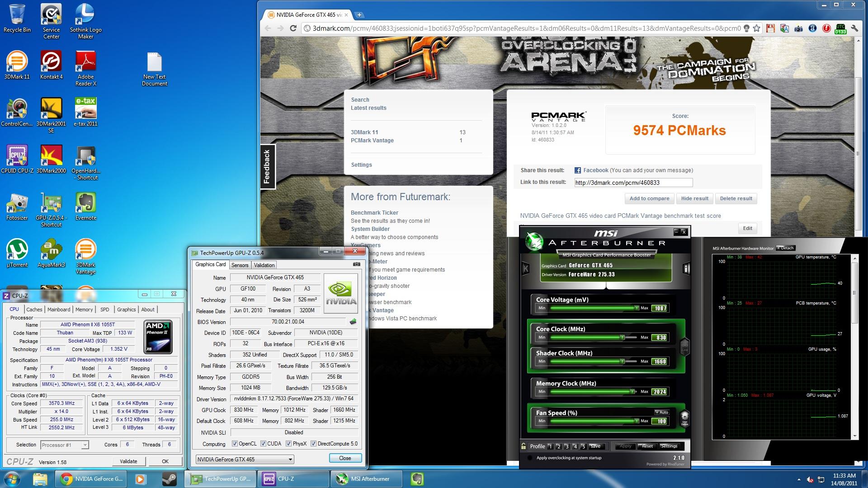Switch to the Validation tab in GPU-Z

(x=264, y=265)
